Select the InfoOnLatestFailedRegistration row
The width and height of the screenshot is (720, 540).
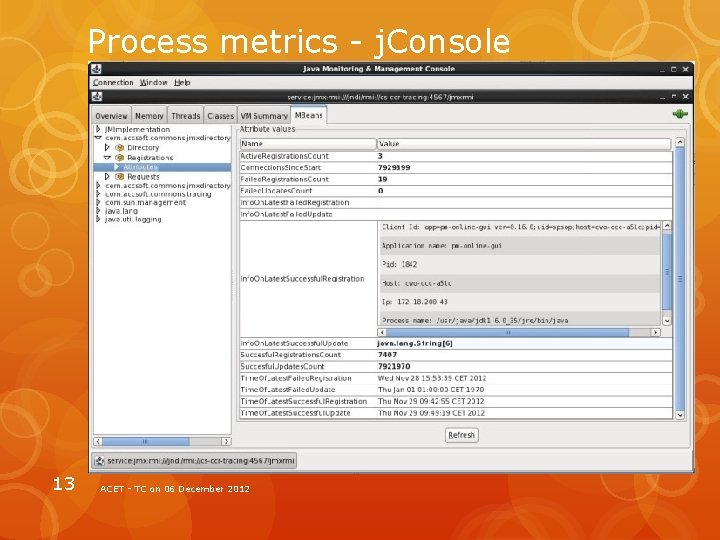click(x=456, y=202)
